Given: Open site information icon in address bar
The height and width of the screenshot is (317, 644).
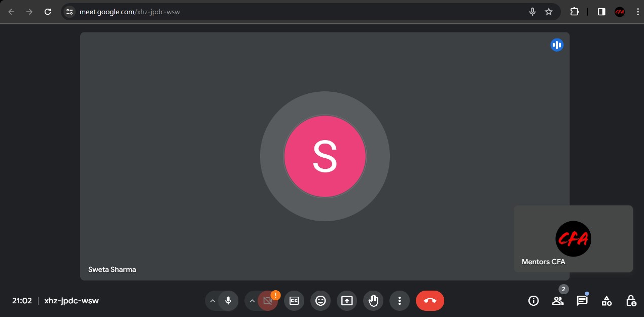Looking at the screenshot, I should (x=69, y=12).
